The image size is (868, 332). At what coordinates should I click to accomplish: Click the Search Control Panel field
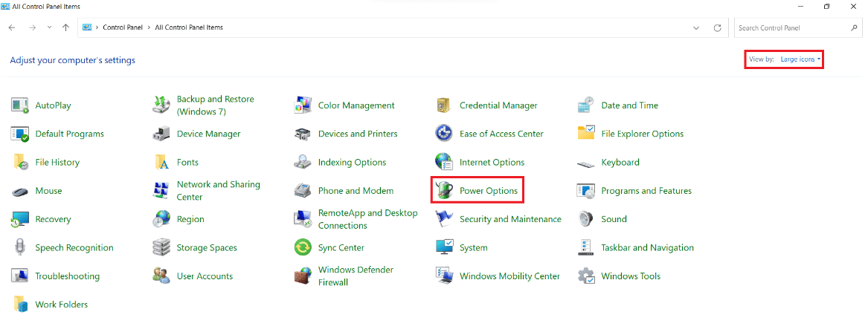(791, 27)
